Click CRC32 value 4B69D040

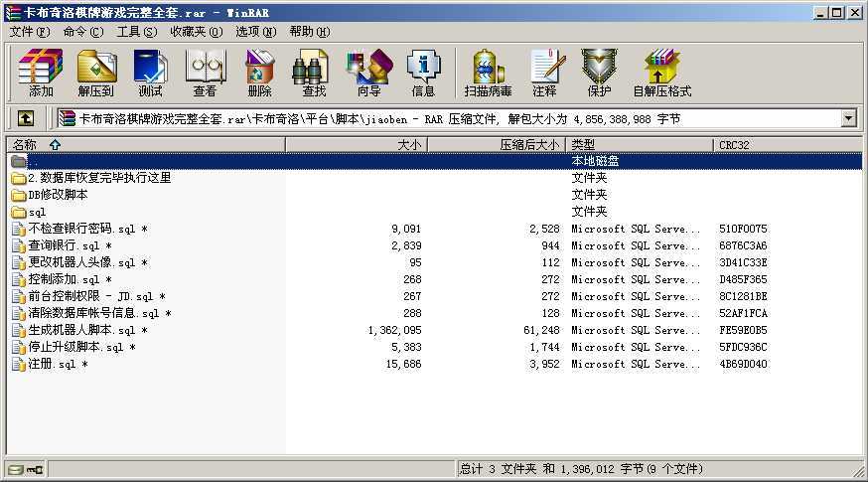coord(743,364)
